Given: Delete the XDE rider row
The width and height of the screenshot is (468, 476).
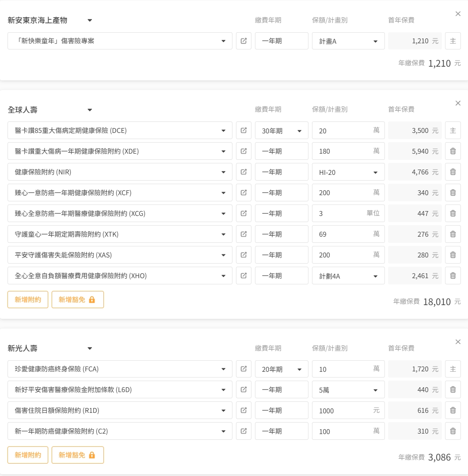Looking at the screenshot, I should [x=453, y=151].
